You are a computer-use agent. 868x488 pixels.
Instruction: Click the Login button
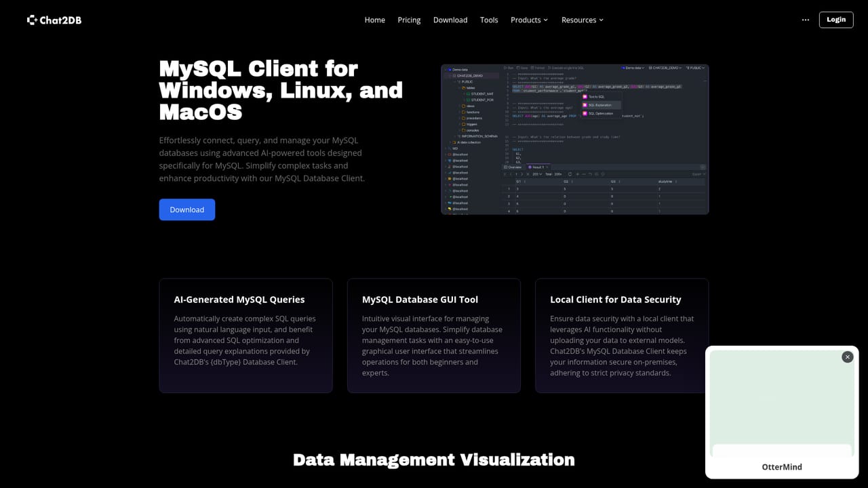[836, 20]
